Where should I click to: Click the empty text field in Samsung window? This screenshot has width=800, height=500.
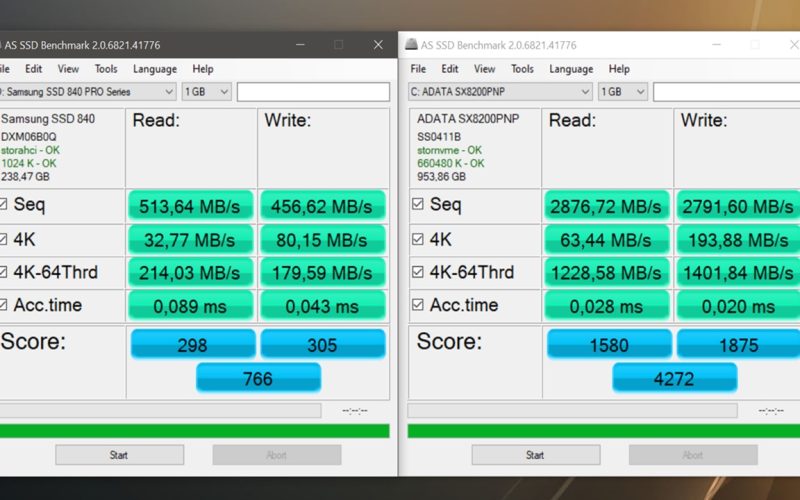click(x=313, y=92)
